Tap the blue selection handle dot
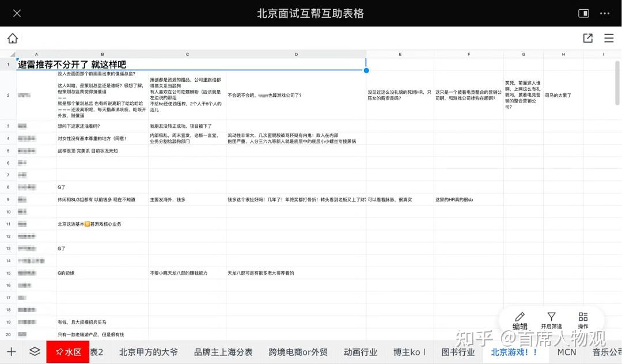The width and height of the screenshot is (622, 364). click(366, 70)
